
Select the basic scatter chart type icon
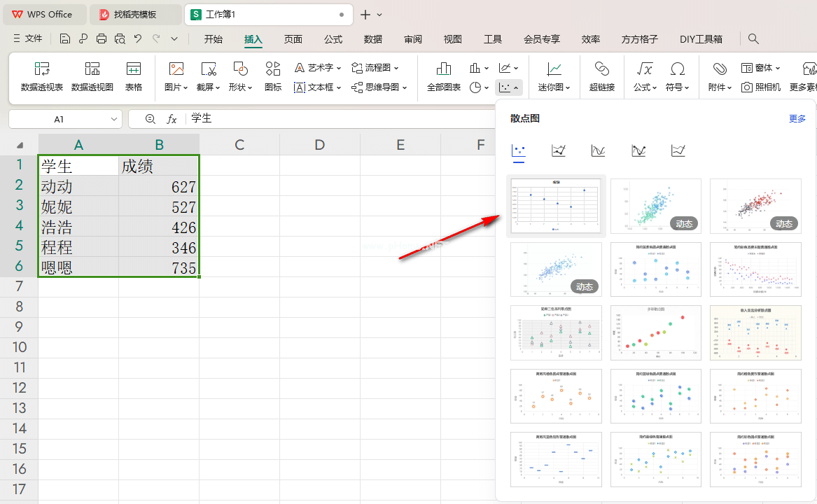(519, 151)
